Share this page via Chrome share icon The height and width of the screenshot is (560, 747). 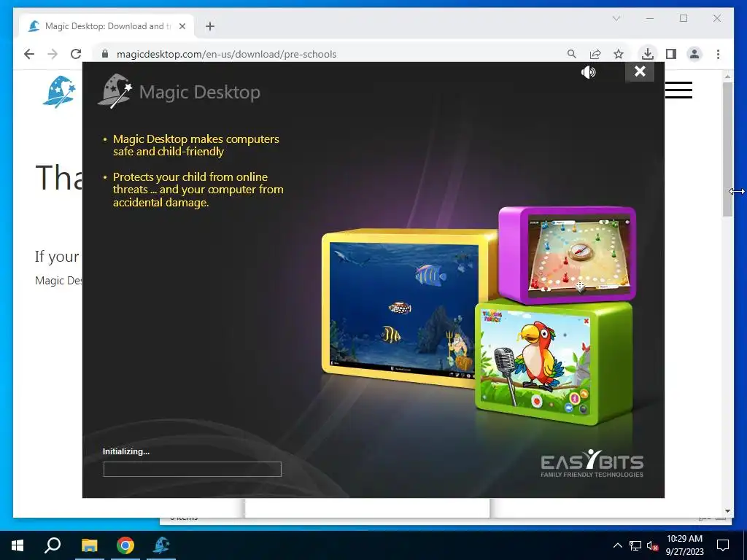click(x=595, y=54)
